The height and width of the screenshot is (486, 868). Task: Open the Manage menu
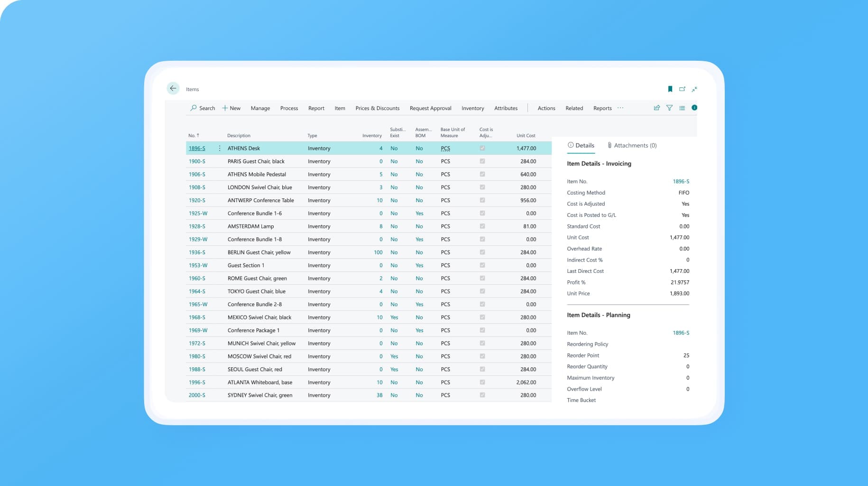(260, 108)
